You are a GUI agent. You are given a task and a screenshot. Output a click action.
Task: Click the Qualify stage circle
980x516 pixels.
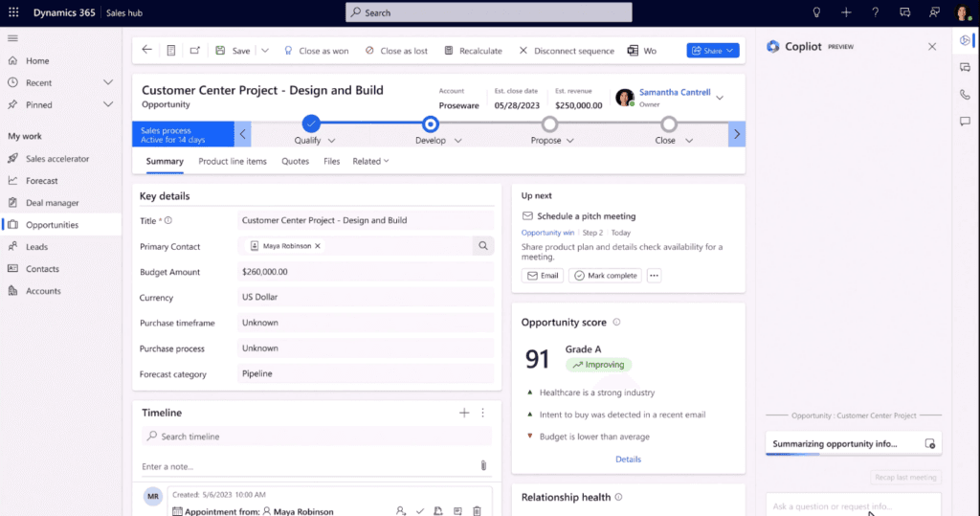pos(311,123)
